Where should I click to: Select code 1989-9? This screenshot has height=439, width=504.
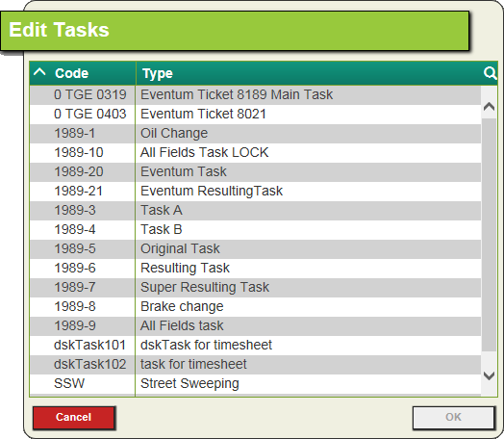(75, 326)
